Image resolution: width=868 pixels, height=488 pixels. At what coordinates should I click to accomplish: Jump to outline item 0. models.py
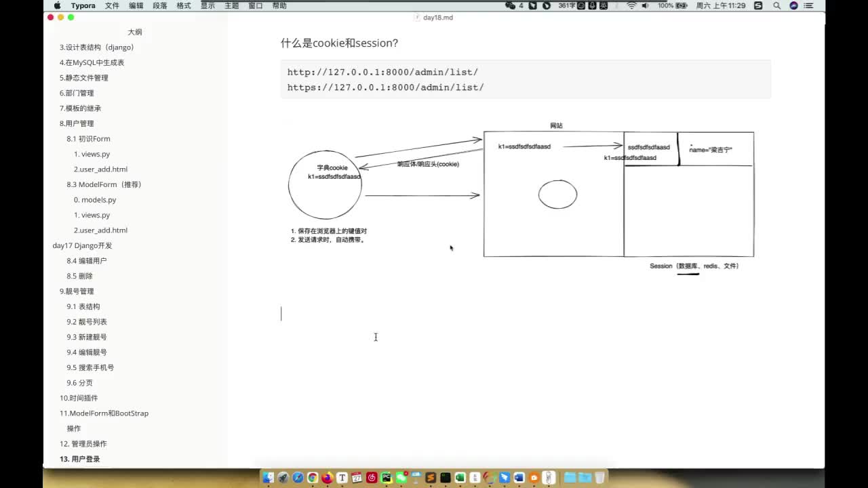(x=95, y=200)
